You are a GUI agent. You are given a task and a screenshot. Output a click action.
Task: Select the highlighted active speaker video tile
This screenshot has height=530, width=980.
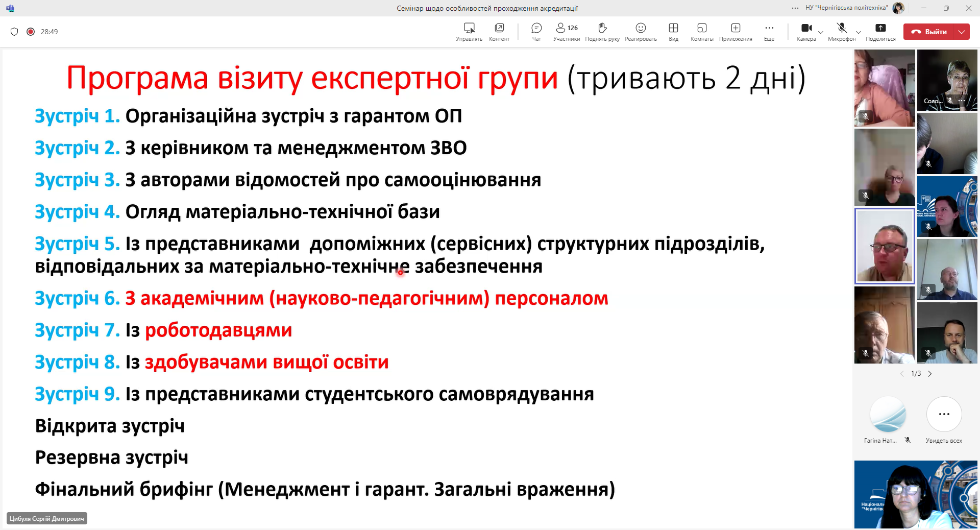click(x=885, y=246)
